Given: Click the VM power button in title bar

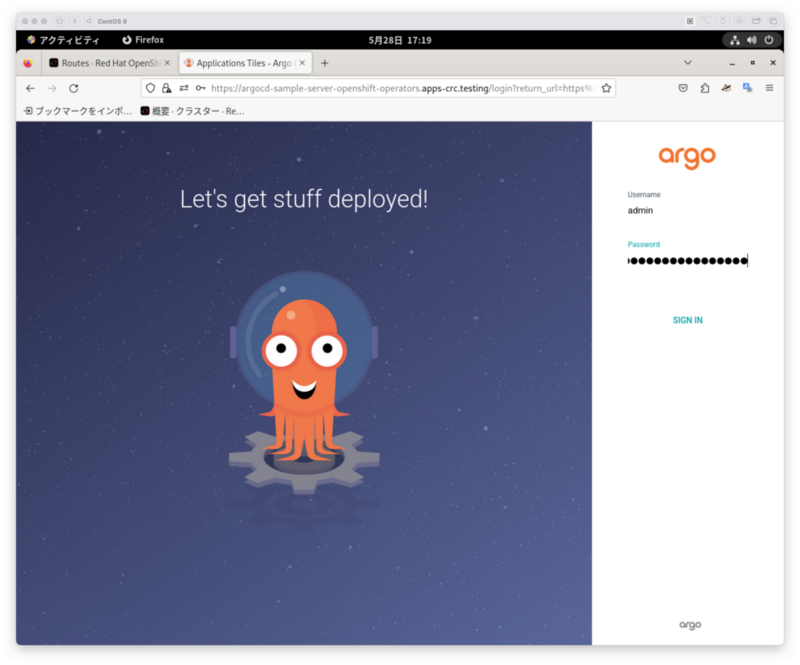Looking at the screenshot, I should [60, 21].
